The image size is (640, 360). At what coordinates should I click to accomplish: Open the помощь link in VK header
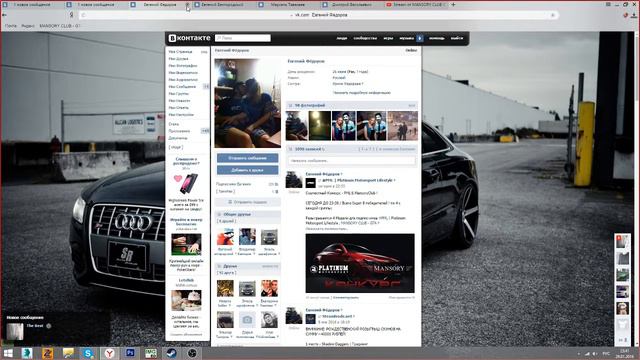coord(436,38)
